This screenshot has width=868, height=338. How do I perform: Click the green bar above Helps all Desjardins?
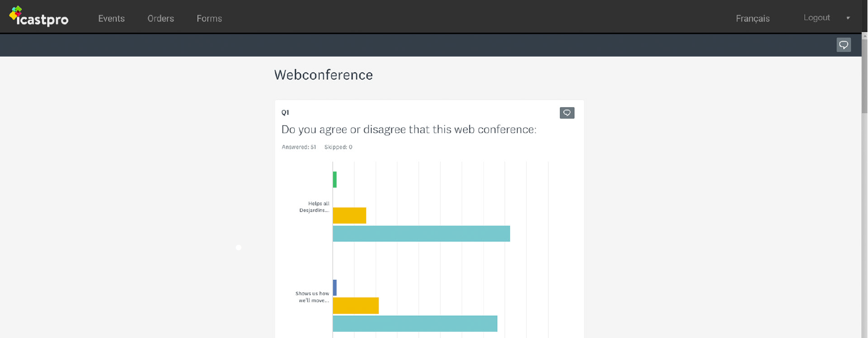(335, 179)
